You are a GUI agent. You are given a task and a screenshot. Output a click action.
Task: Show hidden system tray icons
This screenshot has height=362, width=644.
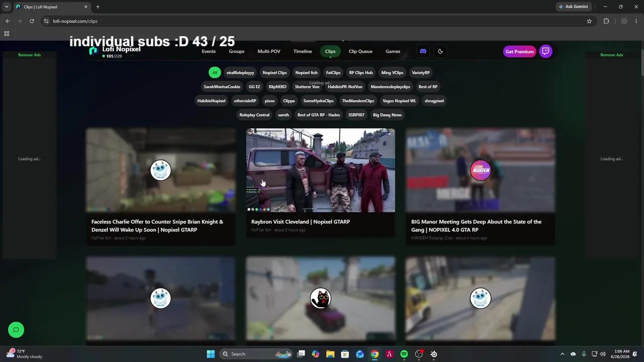pos(562,354)
